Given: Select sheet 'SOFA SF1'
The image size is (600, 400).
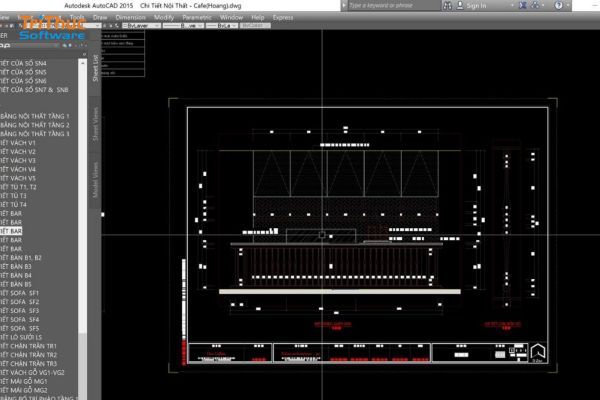Looking at the screenshot, I should pos(20,293).
